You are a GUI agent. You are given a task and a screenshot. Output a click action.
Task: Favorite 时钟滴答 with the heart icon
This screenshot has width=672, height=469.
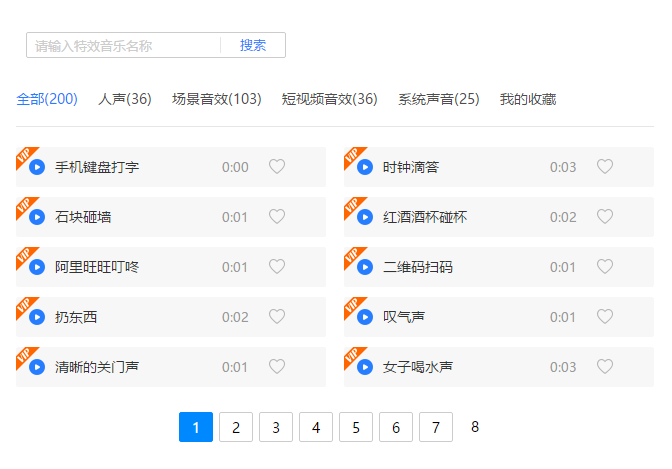[x=605, y=166]
